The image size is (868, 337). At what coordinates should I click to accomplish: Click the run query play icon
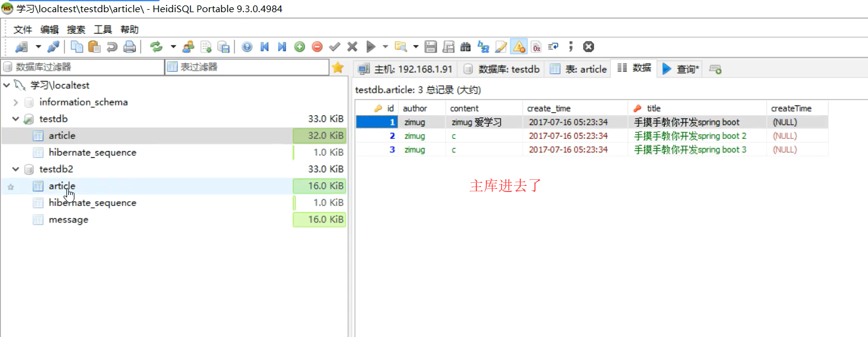[x=370, y=46]
